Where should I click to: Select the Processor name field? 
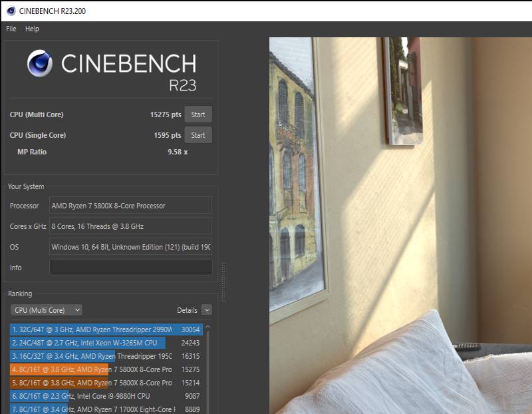[130, 206]
